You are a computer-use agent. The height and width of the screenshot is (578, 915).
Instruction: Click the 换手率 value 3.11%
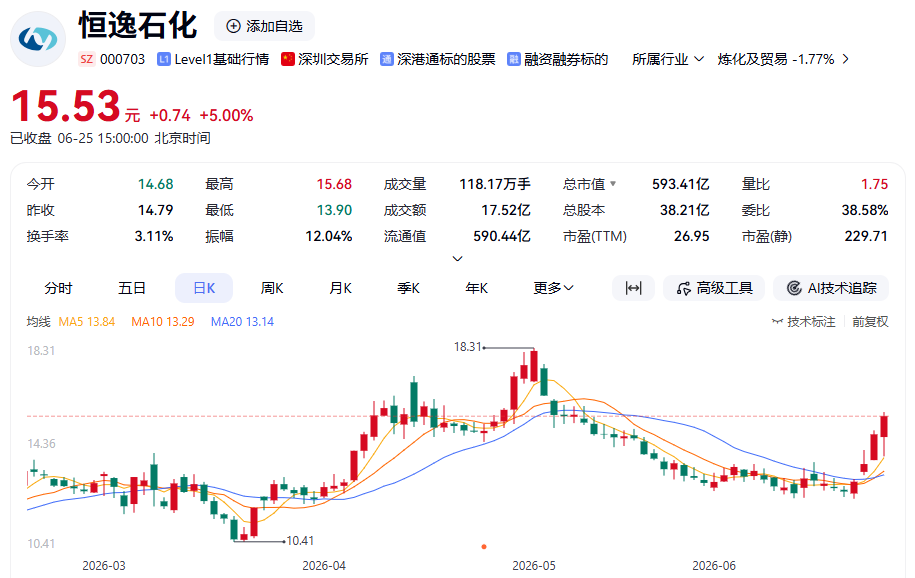(154, 236)
